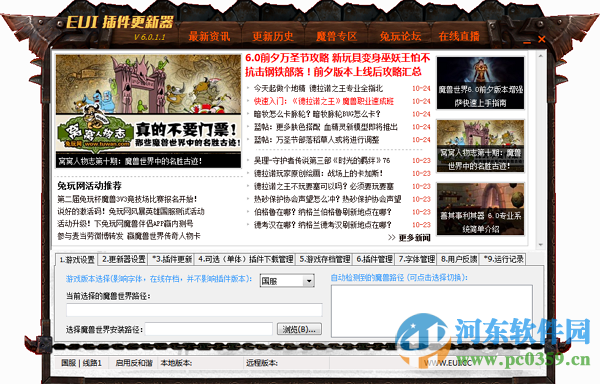Click scrollbar up arrow in news panel
The width and height of the screenshot is (600, 384).
pos(541,56)
